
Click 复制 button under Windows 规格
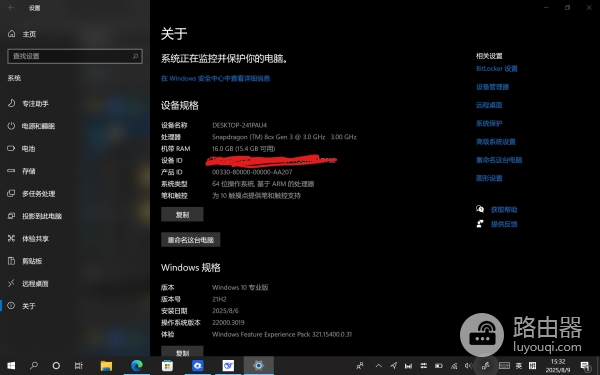(x=182, y=352)
